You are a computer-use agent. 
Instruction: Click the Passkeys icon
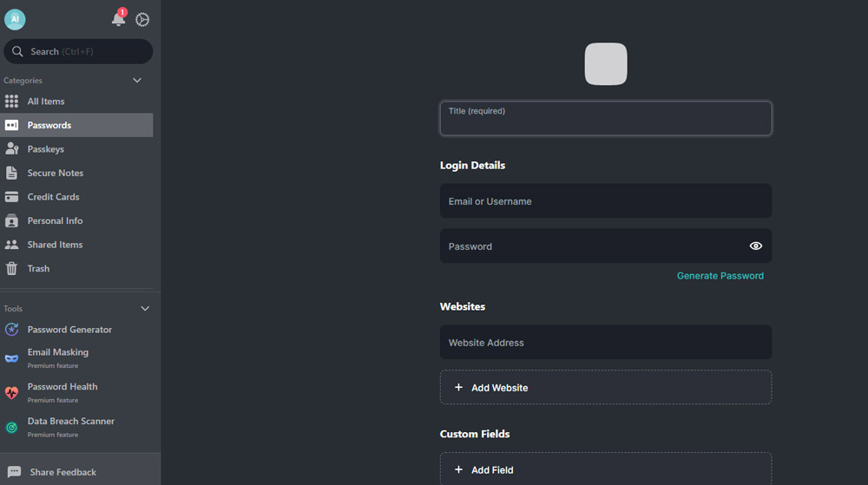coord(11,148)
